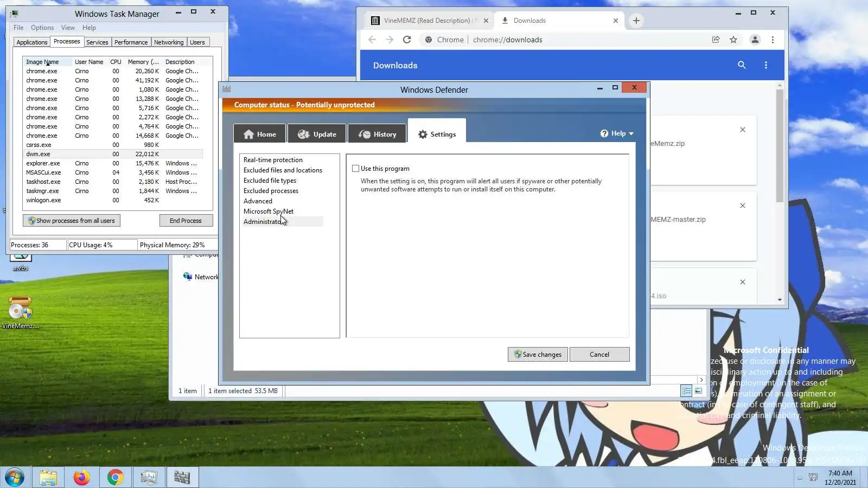
Task: Open the Windows Start menu orb
Action: coord(15,478)
